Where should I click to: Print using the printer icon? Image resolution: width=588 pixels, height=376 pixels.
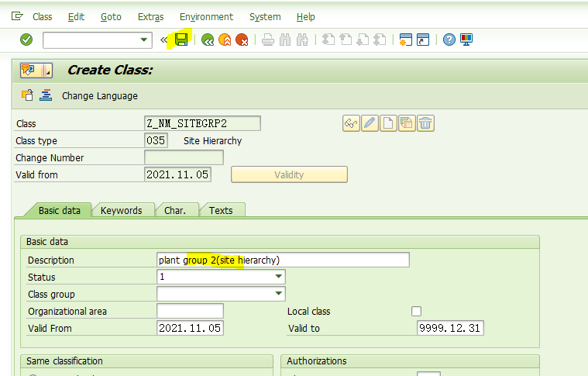(268, 40)
